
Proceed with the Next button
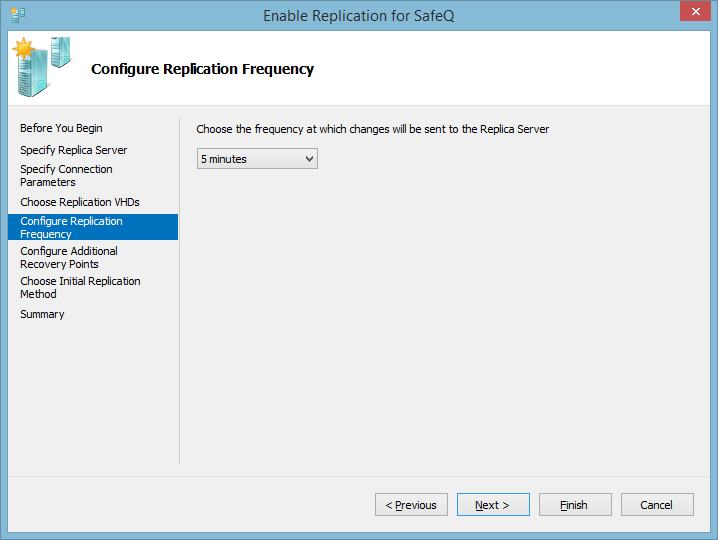point(493,505)
